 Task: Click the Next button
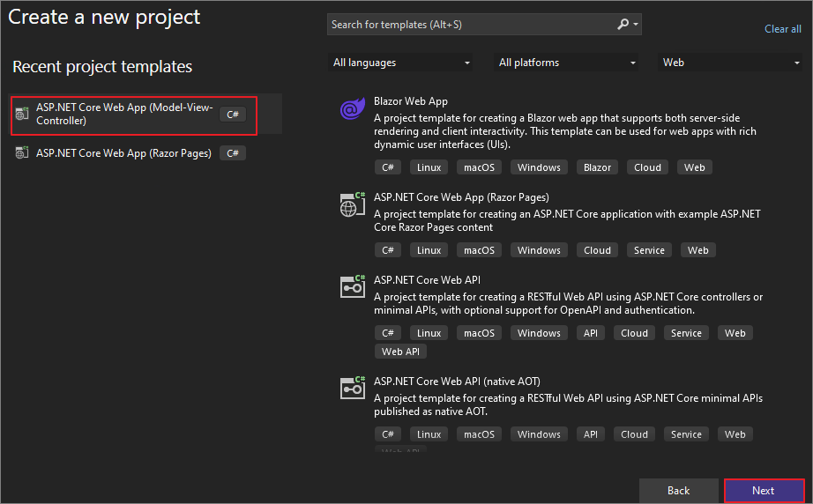coord(764,491)
